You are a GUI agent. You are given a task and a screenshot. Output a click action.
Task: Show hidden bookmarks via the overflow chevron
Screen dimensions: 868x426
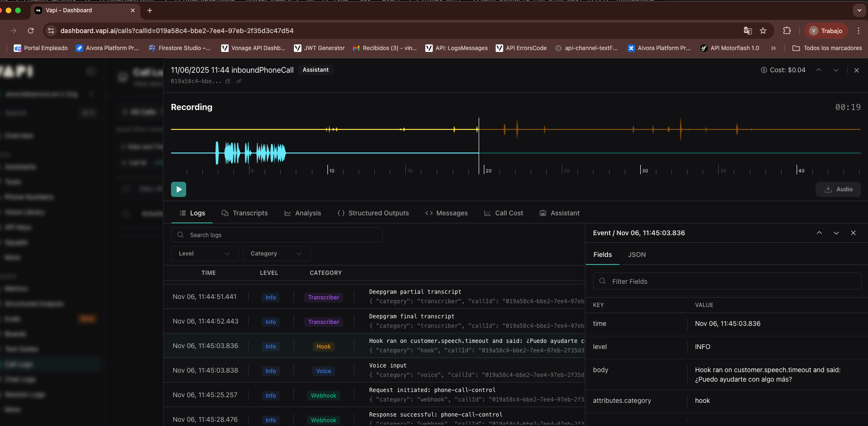click(773, 48)
